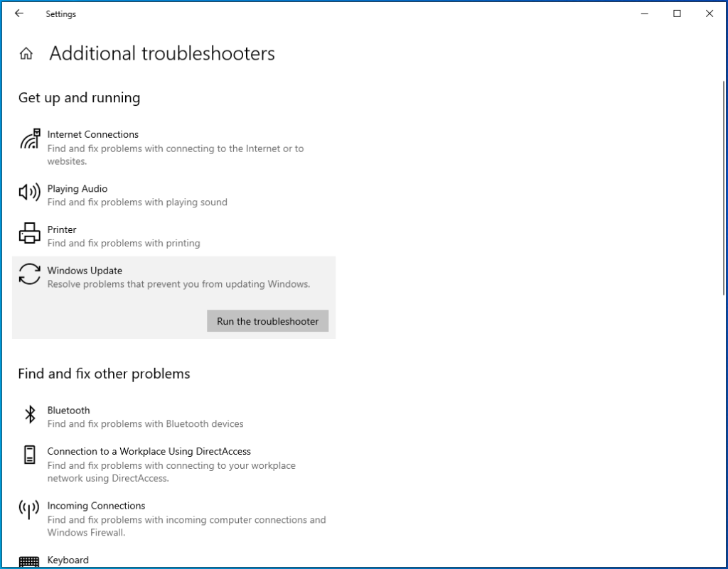
Task: Open the Keyboard troubleshooter entry
Action: pyautogui.click(x=68, y=560)
